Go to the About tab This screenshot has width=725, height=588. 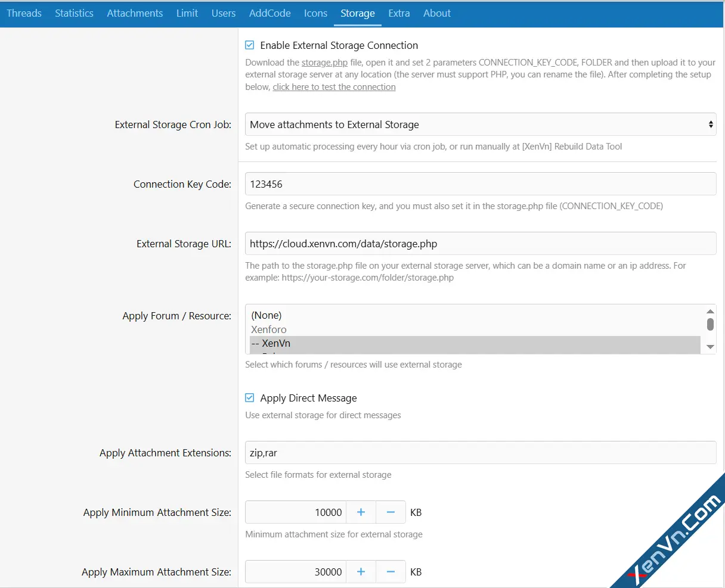[x=437, y=13]
